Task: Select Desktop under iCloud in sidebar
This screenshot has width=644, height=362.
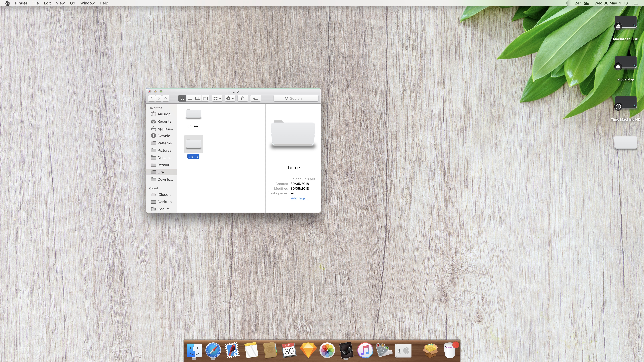Action: (161, 202)
